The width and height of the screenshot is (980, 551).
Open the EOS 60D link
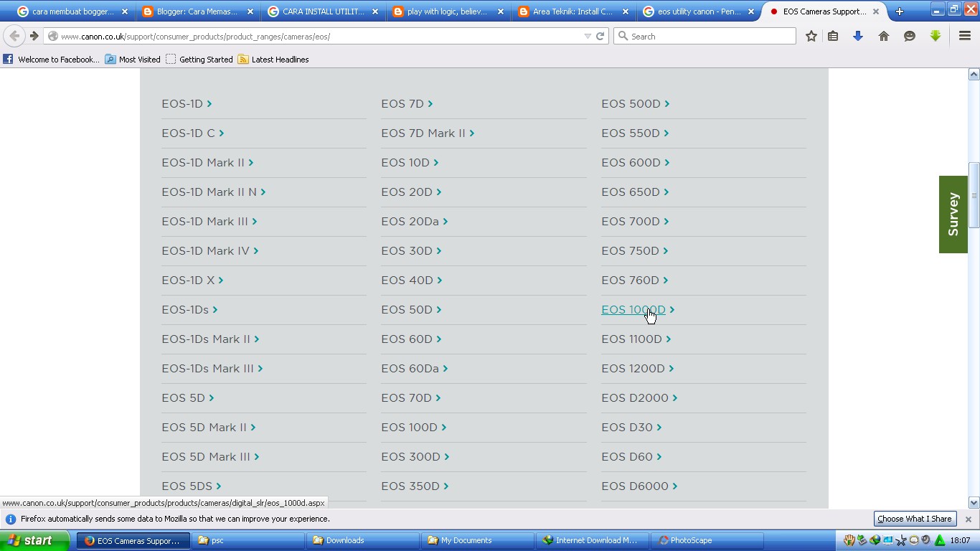click(411, 339)
